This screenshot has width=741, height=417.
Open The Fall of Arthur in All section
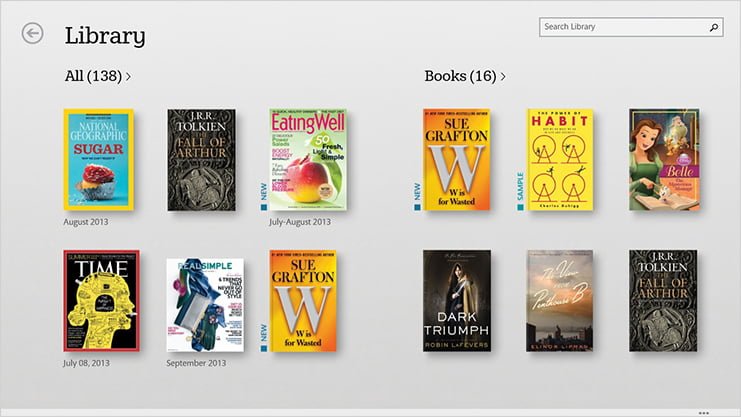pos(201,160)
